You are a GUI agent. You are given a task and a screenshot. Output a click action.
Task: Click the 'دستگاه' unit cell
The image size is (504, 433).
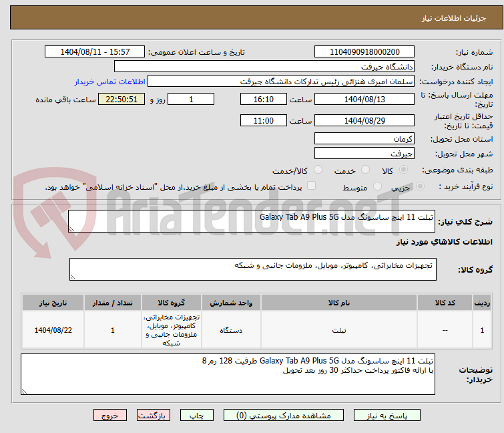[x=231, y=330]
